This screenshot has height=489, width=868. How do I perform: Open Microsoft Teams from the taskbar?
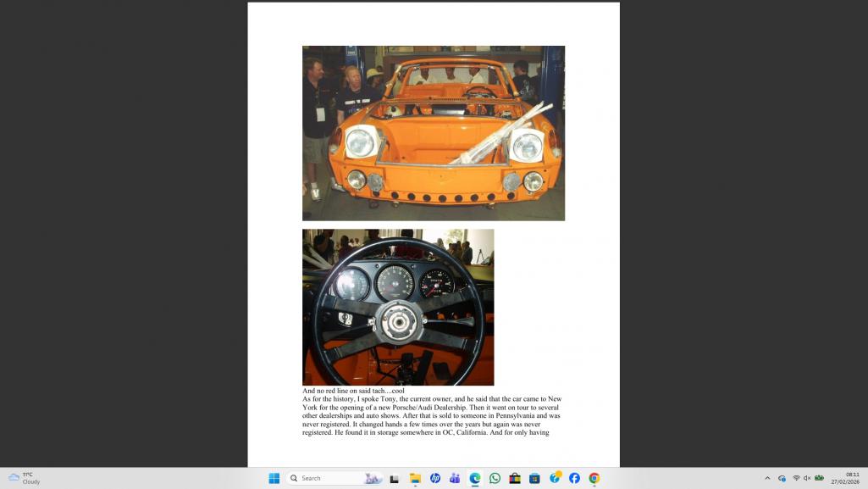click(455, 478)
